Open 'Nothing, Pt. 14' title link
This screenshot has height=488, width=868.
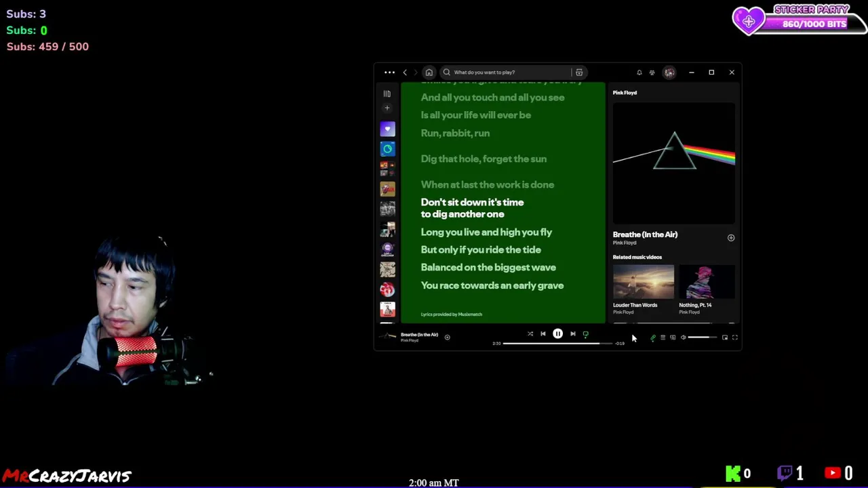[695, 305]
